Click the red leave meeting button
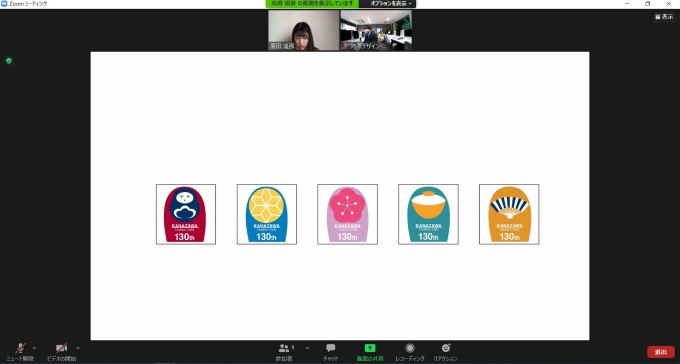680x364 pixels. point(660,351)
